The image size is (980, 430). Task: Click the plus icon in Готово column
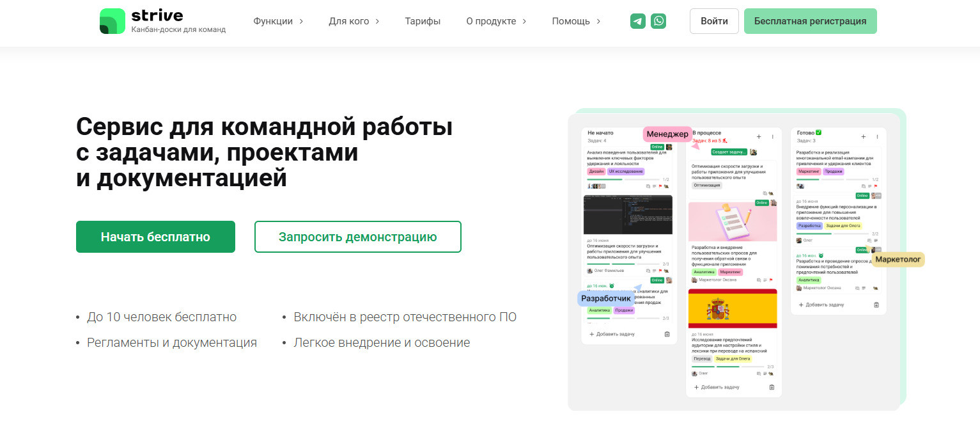[863, 136]
